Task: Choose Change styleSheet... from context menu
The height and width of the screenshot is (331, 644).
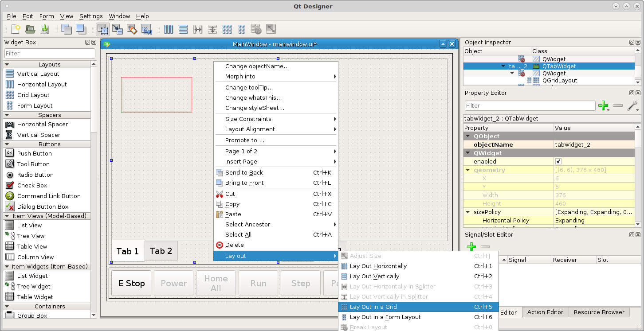Action: pyautogui.click(x=275, y=108)
